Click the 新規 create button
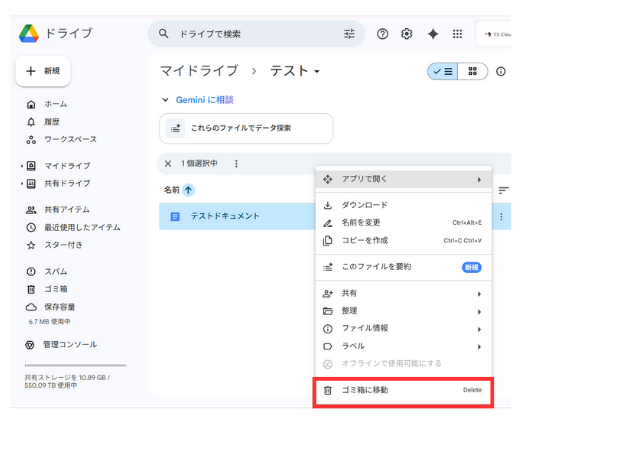Screen dimensions: 640x450 (43, 71)
